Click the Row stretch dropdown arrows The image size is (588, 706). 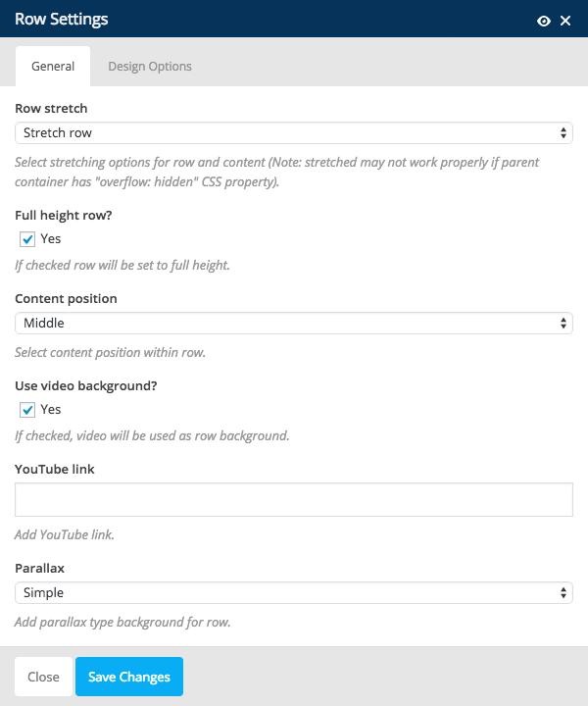563,132
